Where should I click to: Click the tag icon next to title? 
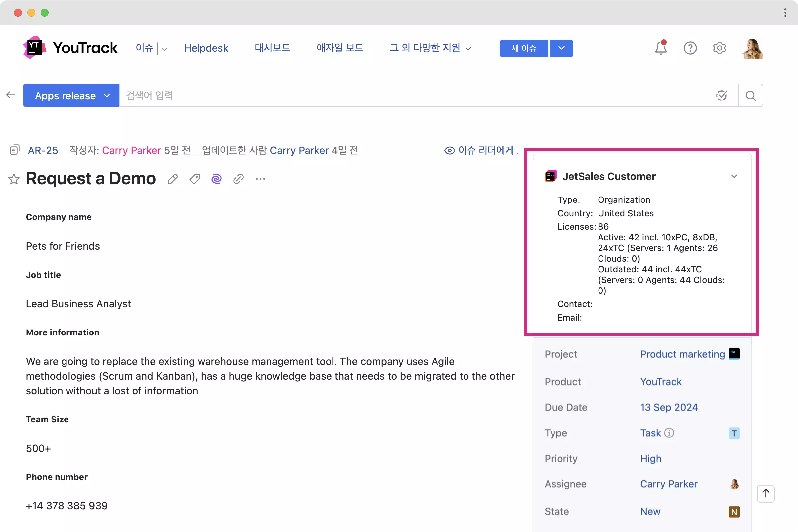195,179
